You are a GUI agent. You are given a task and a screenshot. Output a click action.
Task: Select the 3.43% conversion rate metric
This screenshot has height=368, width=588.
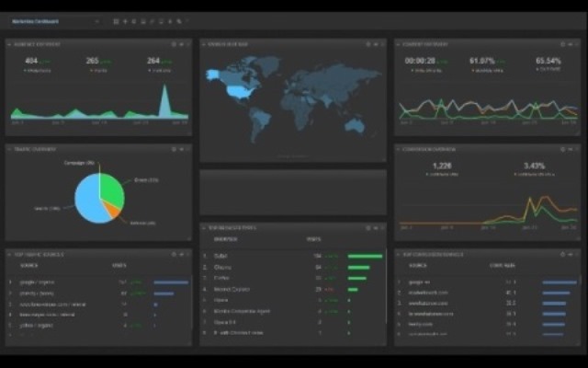[x=534, y=166]
